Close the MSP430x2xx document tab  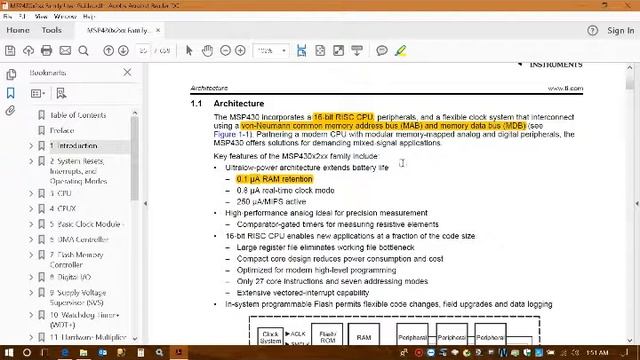click(158, 30)
